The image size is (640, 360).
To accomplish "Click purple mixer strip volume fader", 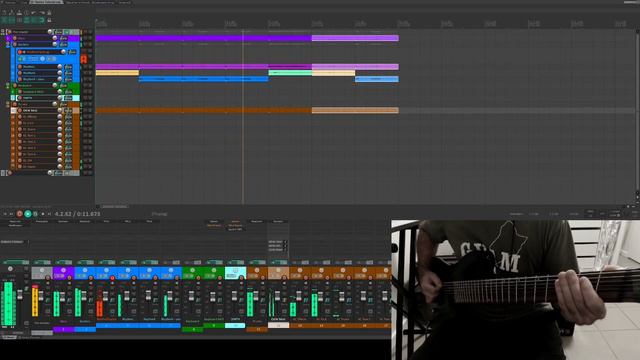I will (x=62, y=296).
